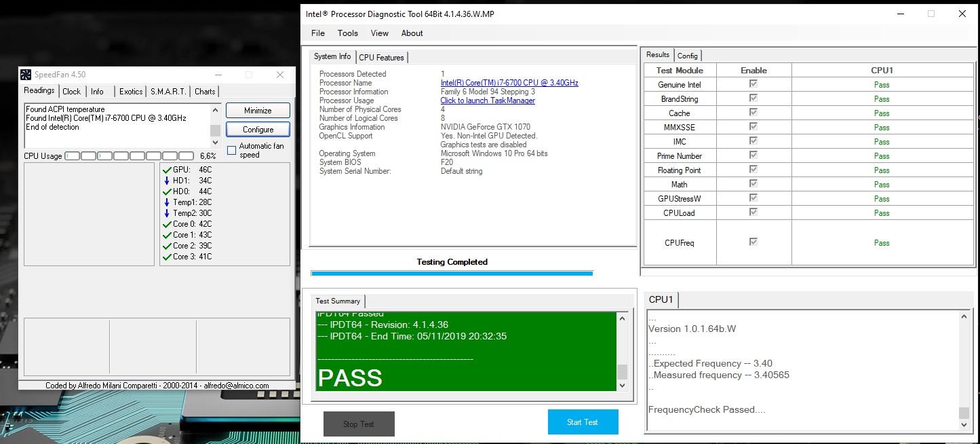Toggle the Cache test enable checkbox
Image resolution: width=980 pixels, height=444 pixels.
tap(753, 112)
